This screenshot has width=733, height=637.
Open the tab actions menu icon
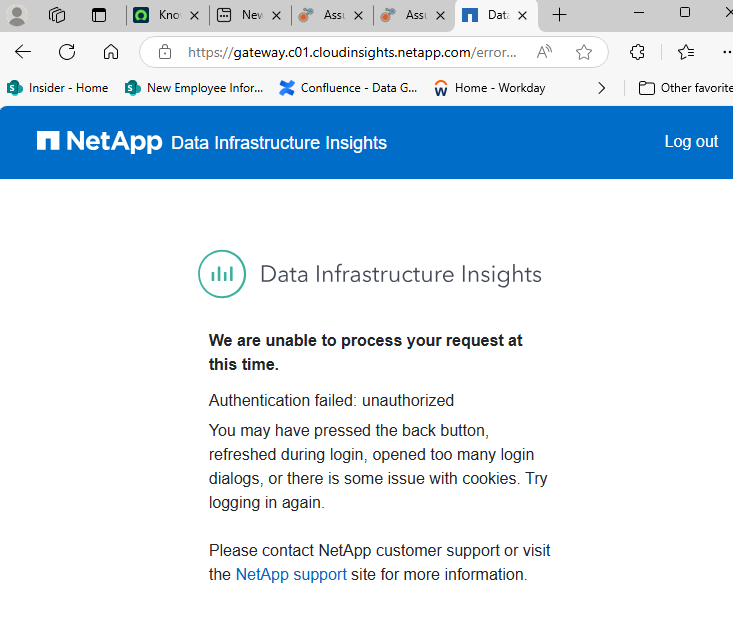click(98, 15)
